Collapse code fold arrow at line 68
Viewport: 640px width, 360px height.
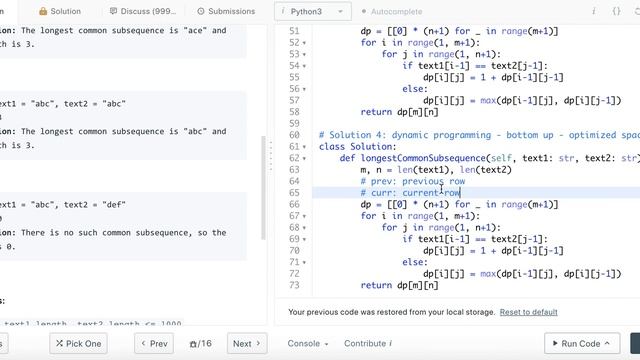click(304, 228)
